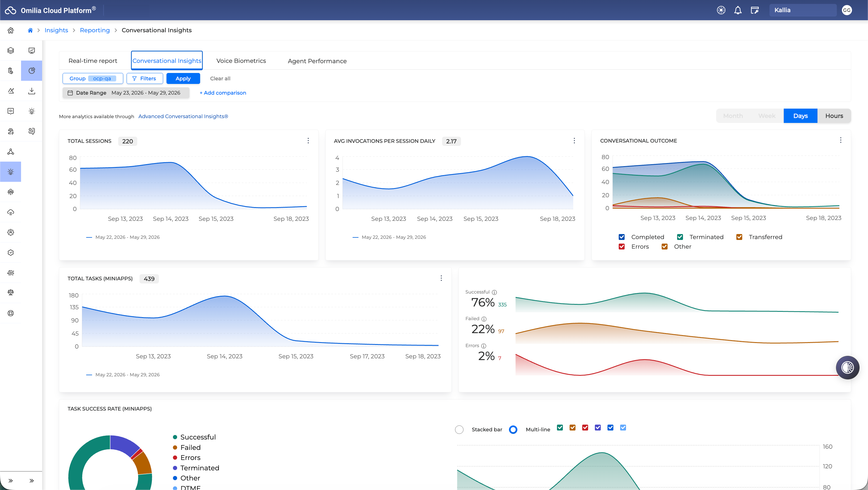Open the theme brightness switcher icon
868x490 pixels.
tap(721, 10)
